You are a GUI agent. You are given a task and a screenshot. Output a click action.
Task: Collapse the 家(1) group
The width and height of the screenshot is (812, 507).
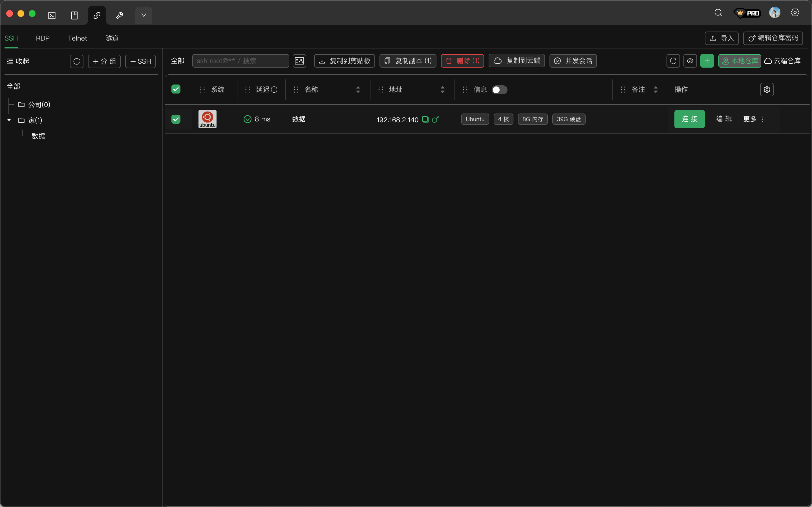(x=9, y=120)
